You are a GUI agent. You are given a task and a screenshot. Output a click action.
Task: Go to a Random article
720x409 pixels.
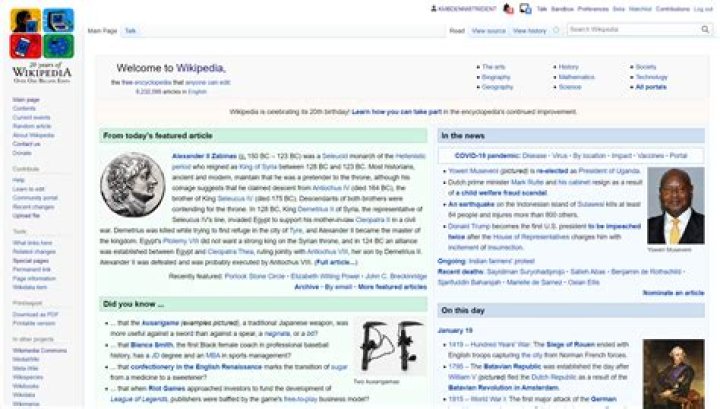[32, 126]
